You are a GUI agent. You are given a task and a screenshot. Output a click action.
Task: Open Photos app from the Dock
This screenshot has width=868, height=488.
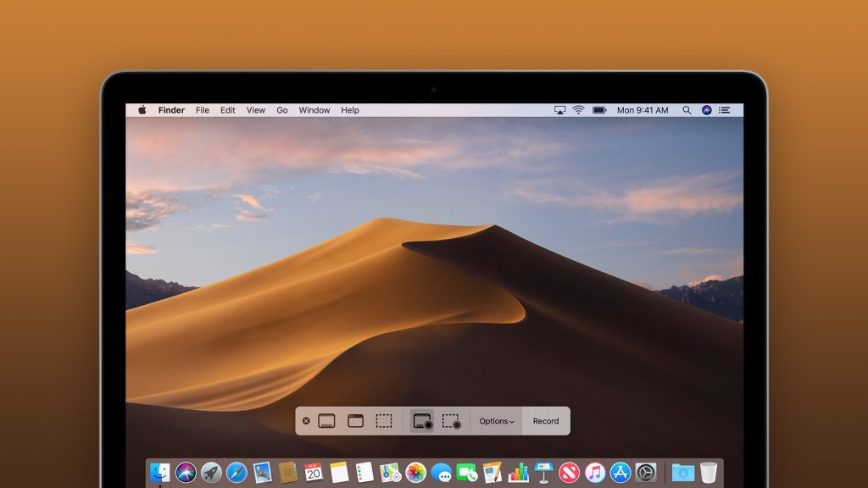(x=415, y=473)
